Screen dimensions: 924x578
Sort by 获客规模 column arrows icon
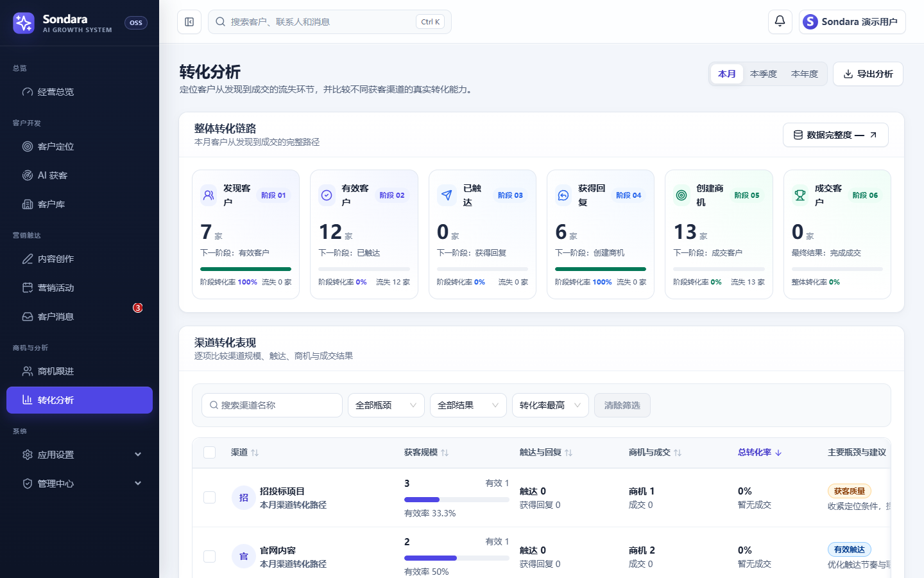pyautogui.click(x=445, y=453)
